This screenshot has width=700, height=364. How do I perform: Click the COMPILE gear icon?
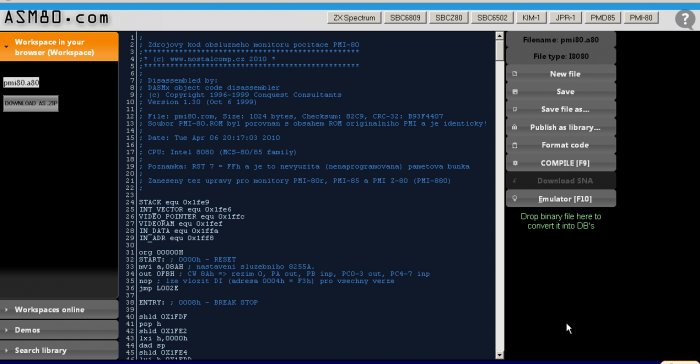click(515, 163)
